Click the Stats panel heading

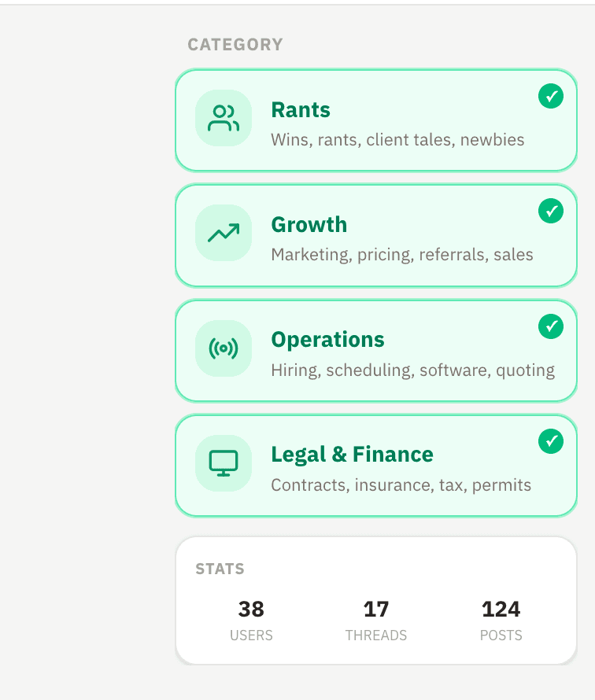pos(220,569)
